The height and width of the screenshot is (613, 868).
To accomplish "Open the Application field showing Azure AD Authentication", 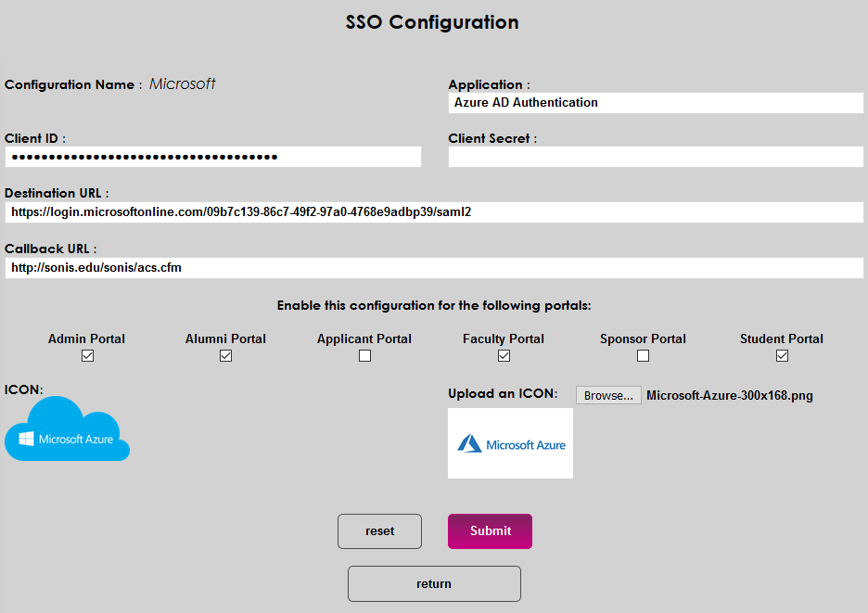I will [x=656, y=103].
